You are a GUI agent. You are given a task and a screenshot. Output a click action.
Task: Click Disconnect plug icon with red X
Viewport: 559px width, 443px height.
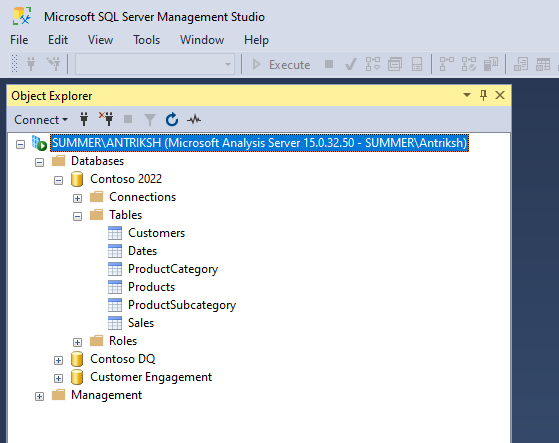pos(106,119)
